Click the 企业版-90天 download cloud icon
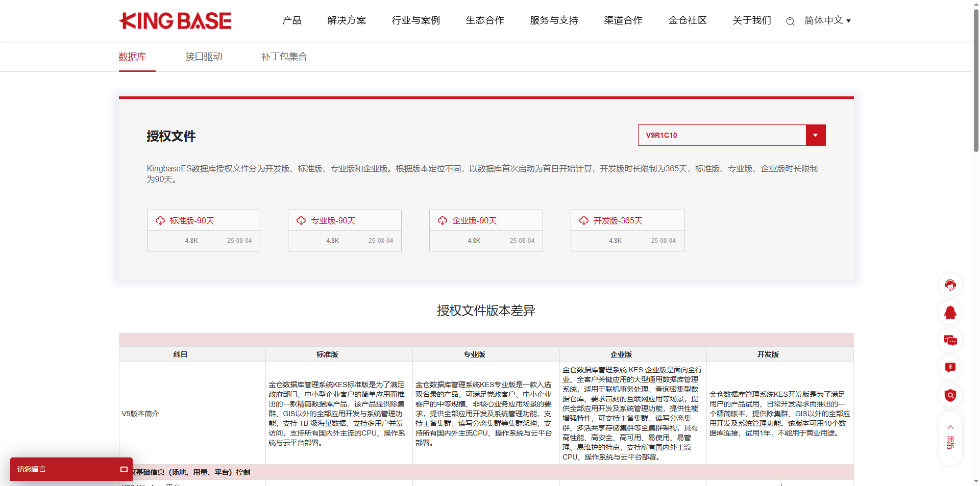The width and height of the screenshot is (980, 486). pyautogui.click(x=443, y=220)
